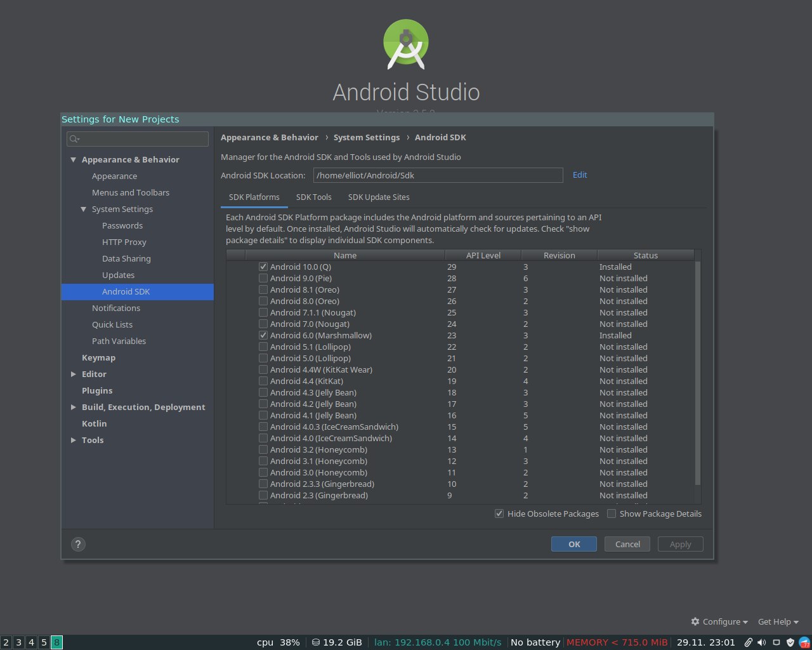Open Quick Lists settings page

point(112,325)
